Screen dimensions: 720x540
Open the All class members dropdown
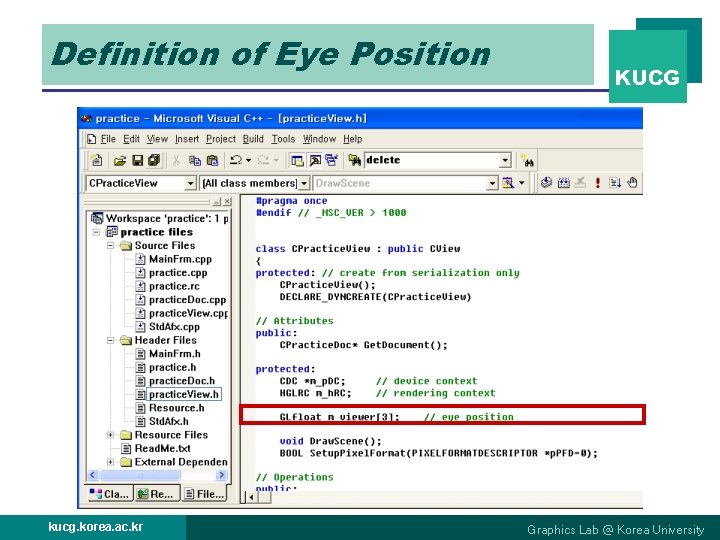[304, 183]
